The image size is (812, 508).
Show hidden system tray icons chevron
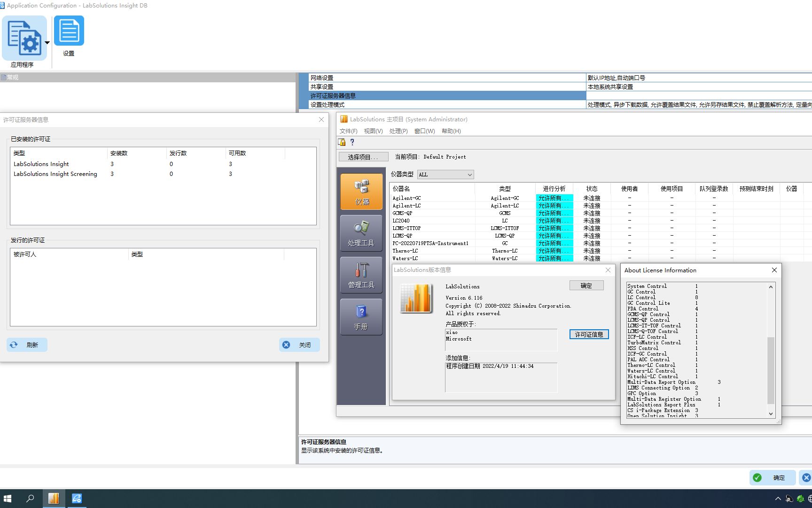[x=778, y=499]
